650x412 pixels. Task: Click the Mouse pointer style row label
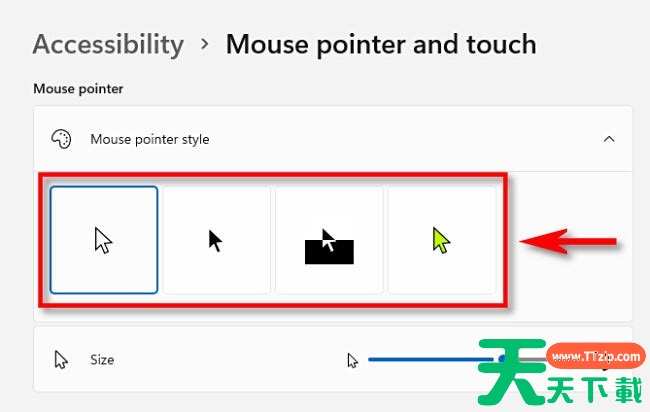tap(150, 139)
